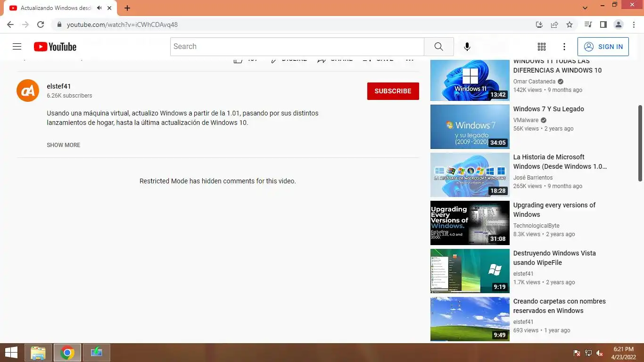Go forward one page in Chrome
Screen dimensions: 644x362
25,25
